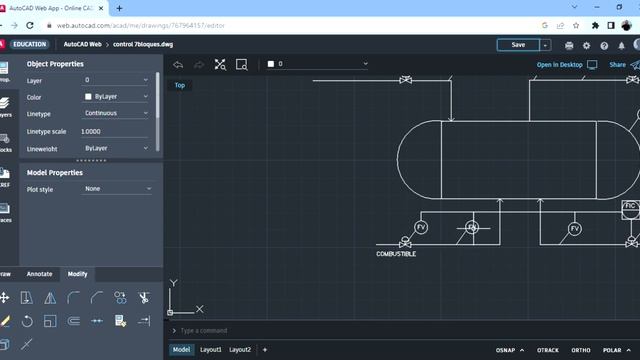This screenshot has height=360, width=640.
Task: Open the Plot style None dropdown
Action: pyautogui.click(x=117, y=189)
